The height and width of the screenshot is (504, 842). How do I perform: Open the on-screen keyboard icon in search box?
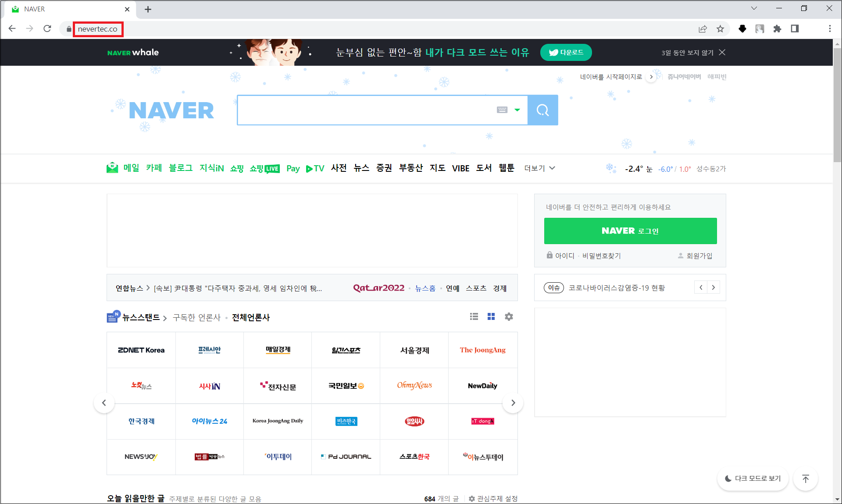pos(502,110)
